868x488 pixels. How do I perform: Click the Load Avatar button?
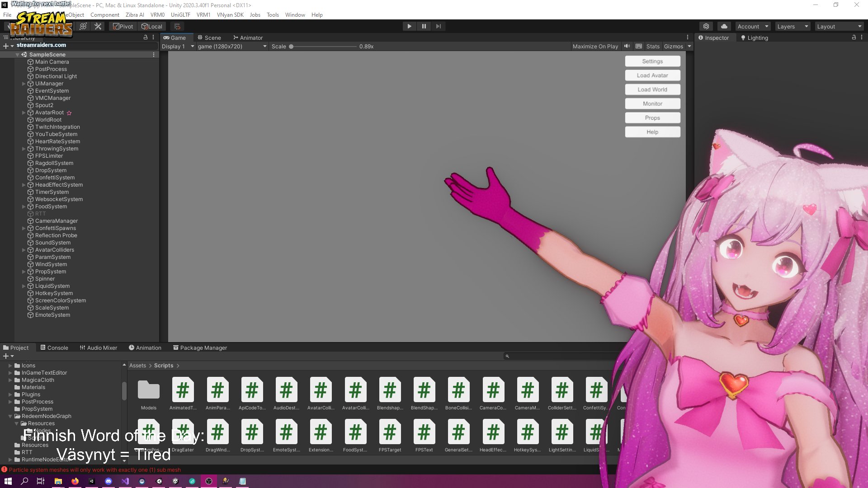coord(652,75)
